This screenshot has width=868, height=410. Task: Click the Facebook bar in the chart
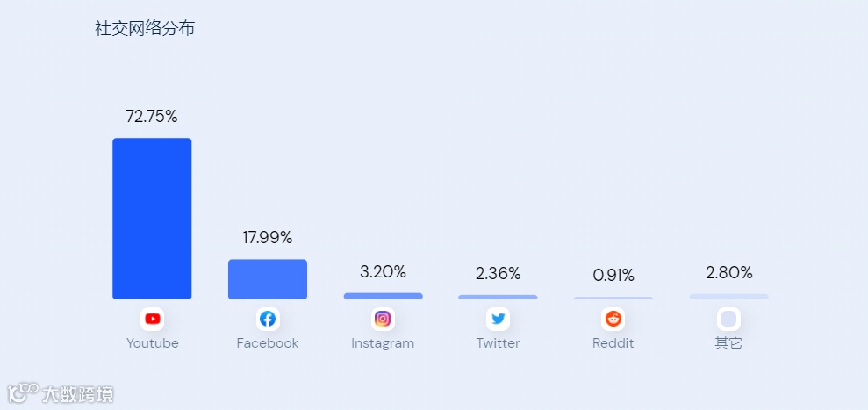coord(268,279)
